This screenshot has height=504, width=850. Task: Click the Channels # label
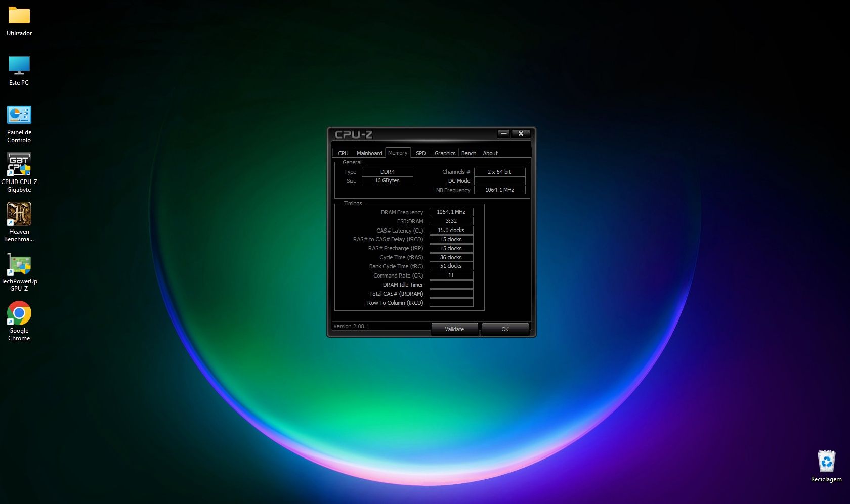[x=456, y=172]
